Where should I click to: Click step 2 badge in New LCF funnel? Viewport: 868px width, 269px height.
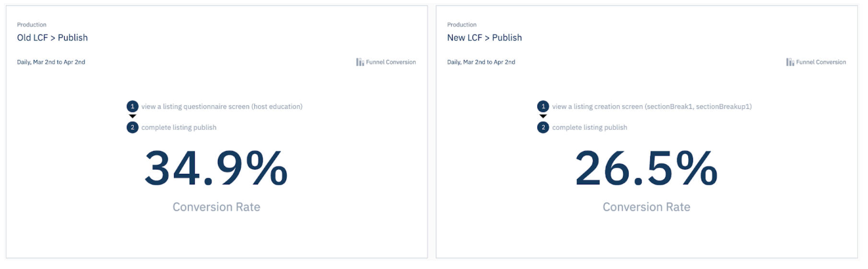(x=543, y=127)
